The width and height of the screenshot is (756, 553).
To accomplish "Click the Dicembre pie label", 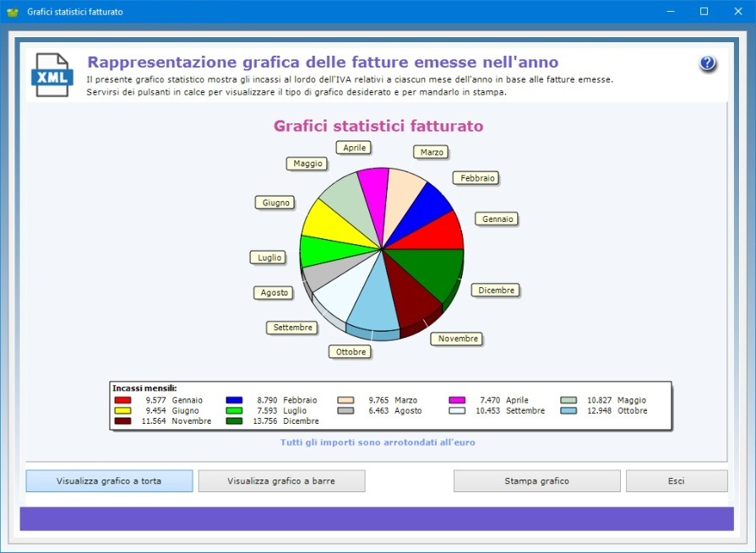I will click(x=496, y=290).
